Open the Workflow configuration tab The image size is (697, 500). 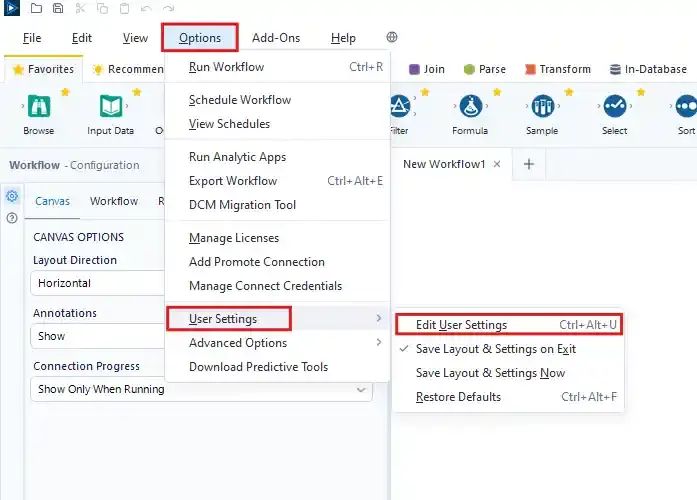(114, 201)
